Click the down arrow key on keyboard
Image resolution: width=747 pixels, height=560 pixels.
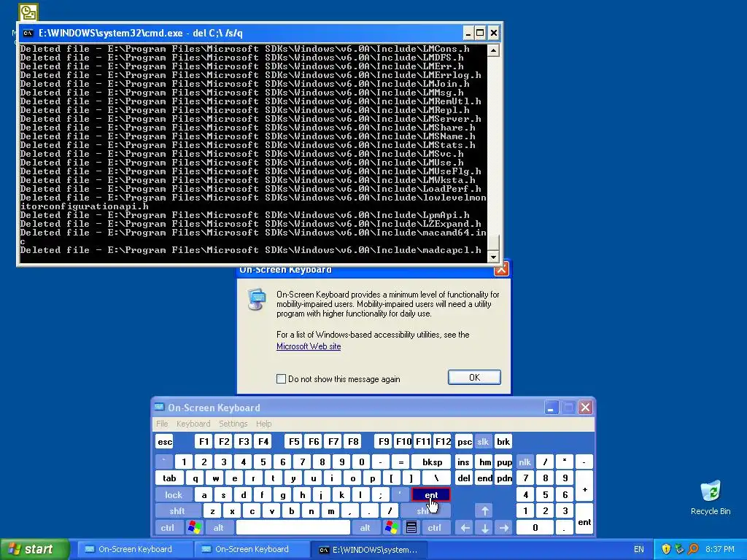pos(484,527)
